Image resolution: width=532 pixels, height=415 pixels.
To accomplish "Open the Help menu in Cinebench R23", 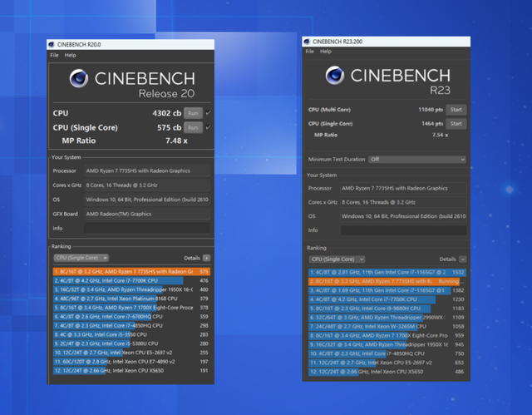I will click(326, 51).
